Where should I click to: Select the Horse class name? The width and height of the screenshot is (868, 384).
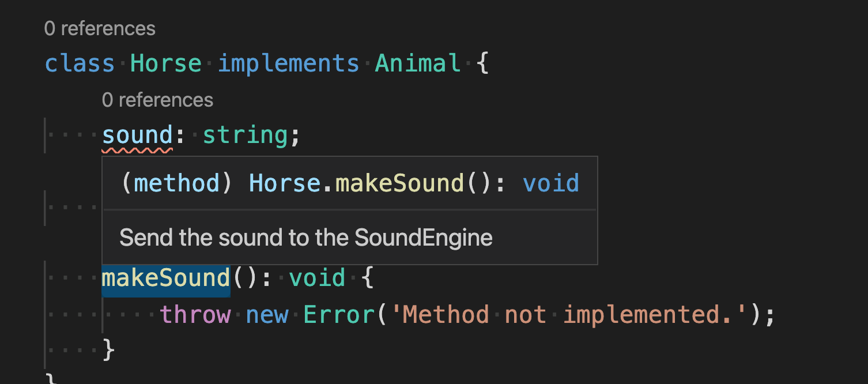point(166,63)
